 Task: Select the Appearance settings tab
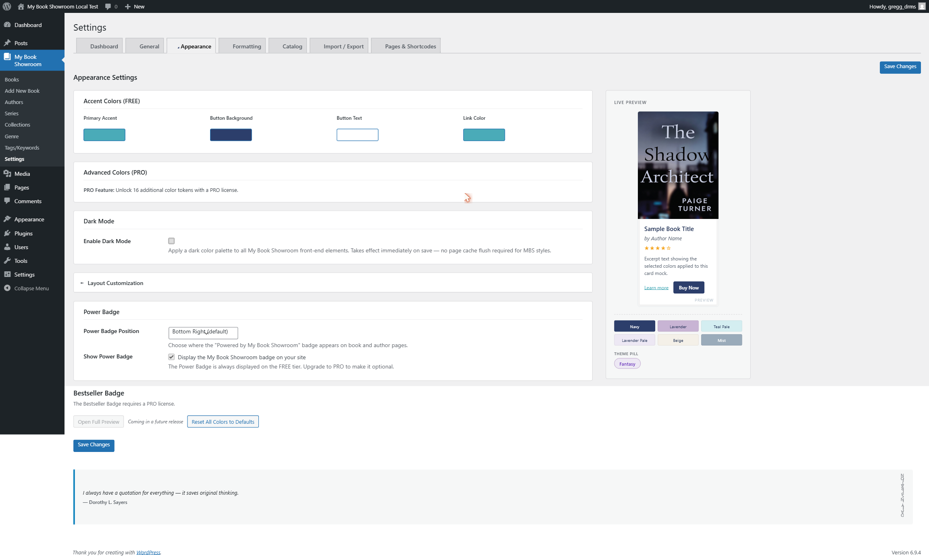pos(192,46)
